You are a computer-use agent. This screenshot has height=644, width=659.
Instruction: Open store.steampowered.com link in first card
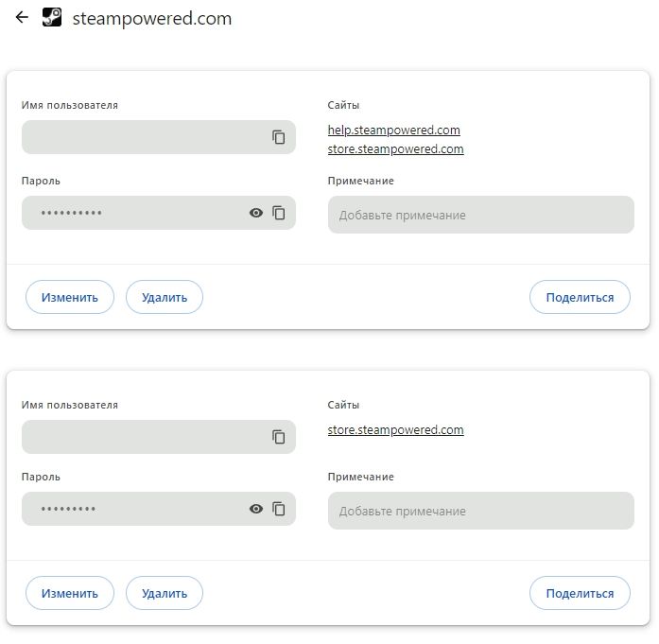[x=395, y=149]
